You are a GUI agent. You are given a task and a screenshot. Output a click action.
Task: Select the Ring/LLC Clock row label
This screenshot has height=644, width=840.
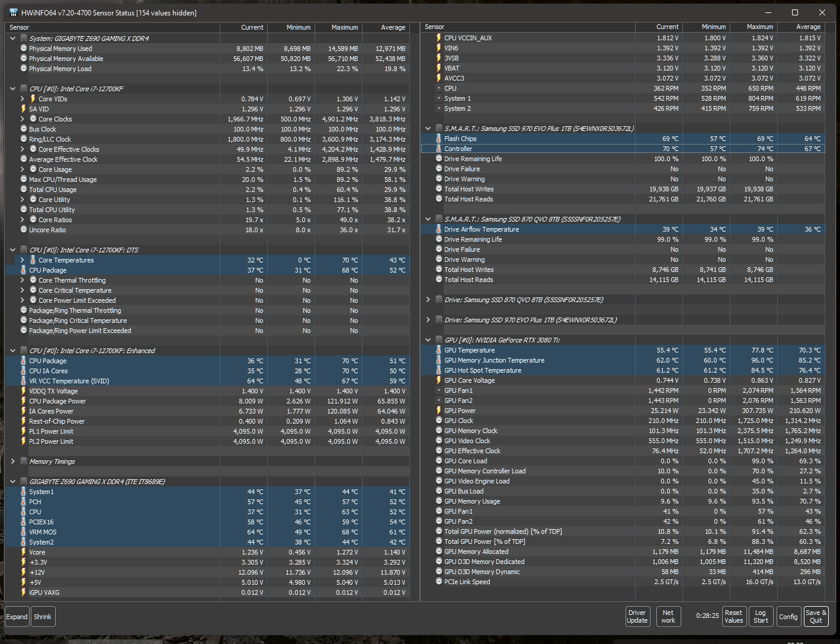[x=50, y=139]
